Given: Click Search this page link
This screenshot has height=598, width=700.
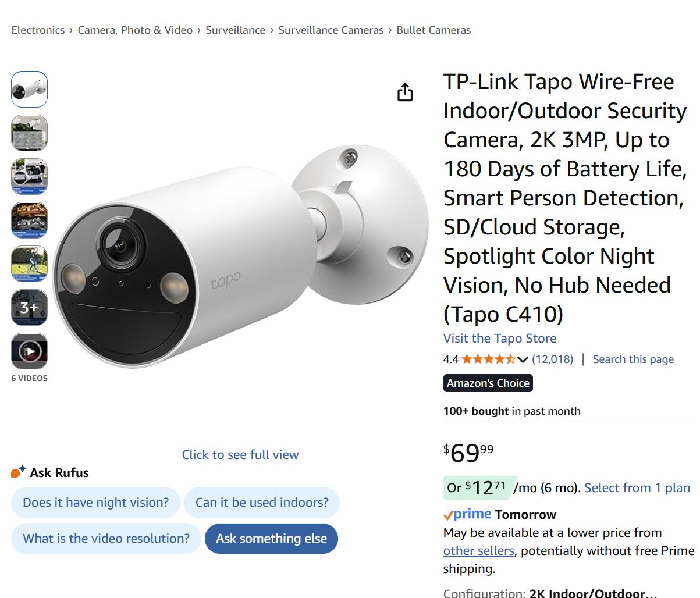Looking at the screenshot, I should 633,359.
